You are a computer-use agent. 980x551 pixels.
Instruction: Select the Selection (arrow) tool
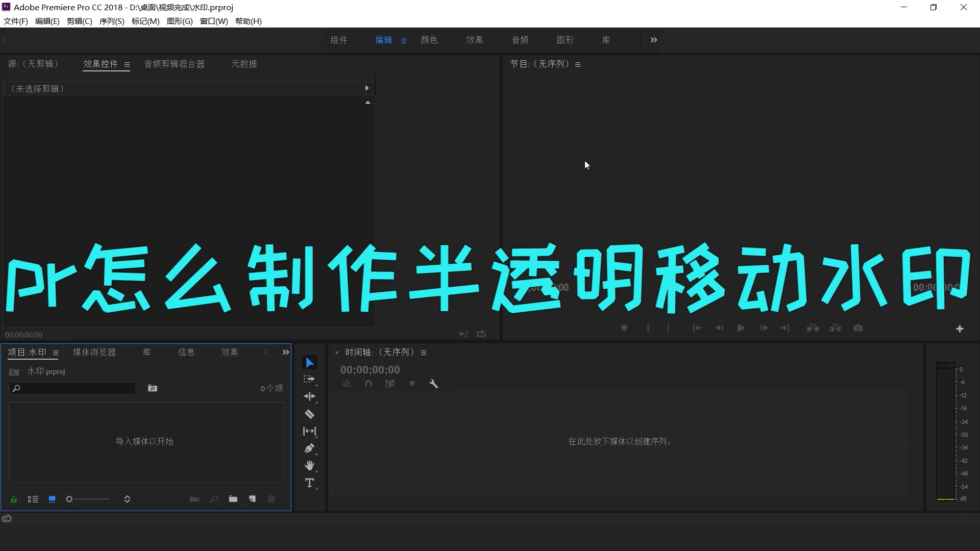pyautogui.click(x=310, y=363)
